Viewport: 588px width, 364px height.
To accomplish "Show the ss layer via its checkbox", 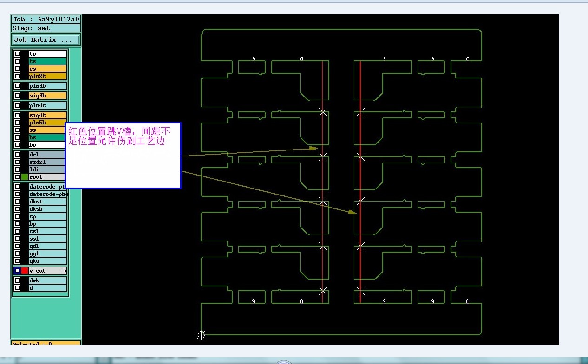I will tap(17, 130).
